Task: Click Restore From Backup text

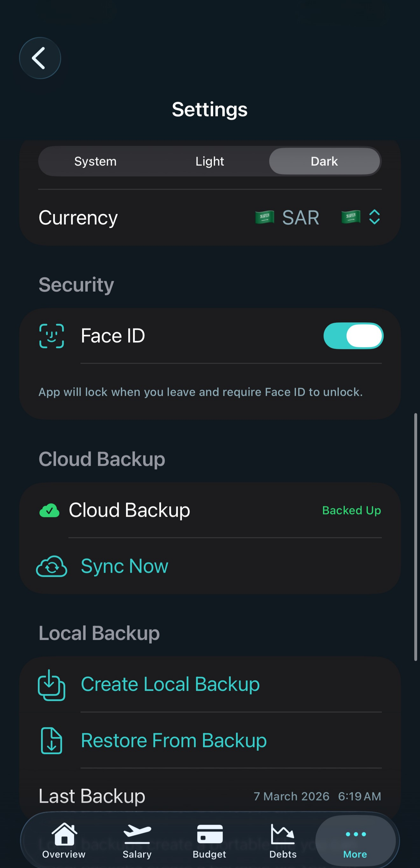Action: click(x=174, y=741)
